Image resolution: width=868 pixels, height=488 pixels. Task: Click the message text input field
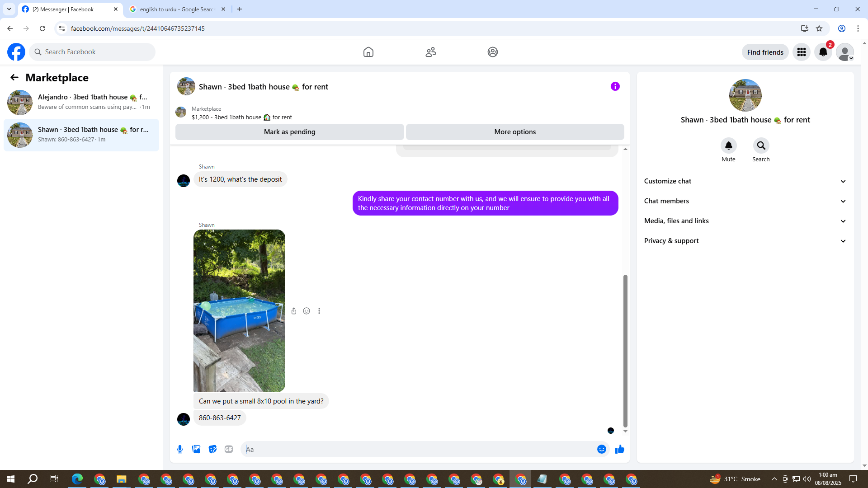click(x=418, y=449)
